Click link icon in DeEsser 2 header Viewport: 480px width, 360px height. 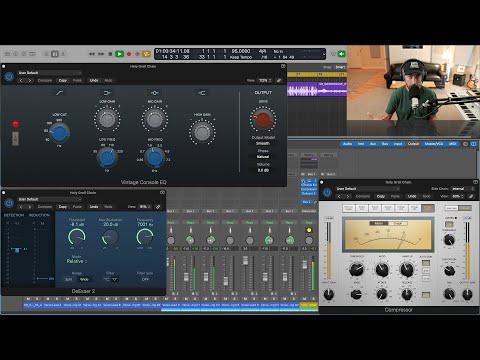[158, 207]
